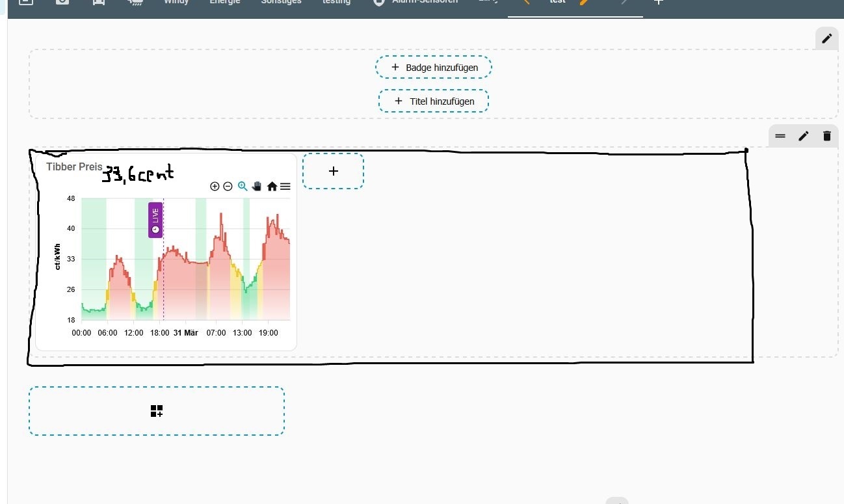The width and height of the screenshot is (844, 504).
Task: Click the pencil icon above the badge area
Action: [826, 38]
